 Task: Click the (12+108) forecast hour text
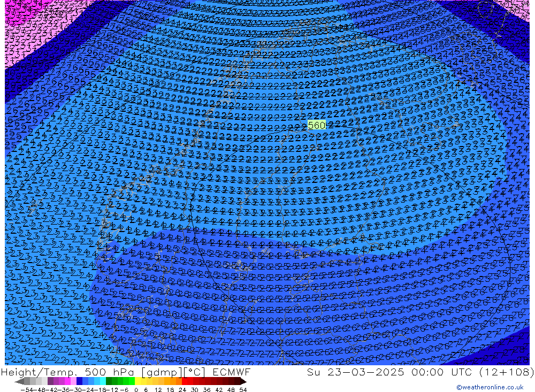coord(506,372)
